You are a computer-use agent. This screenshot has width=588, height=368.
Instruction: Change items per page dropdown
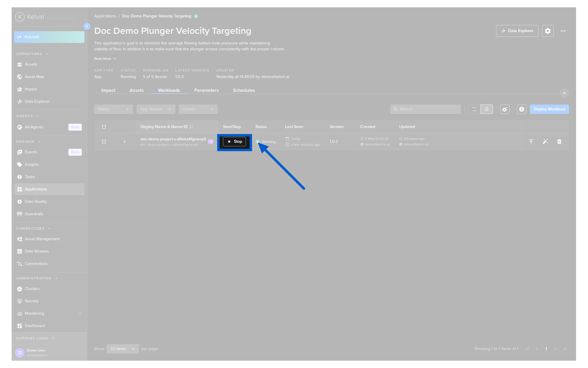point(123,349)
